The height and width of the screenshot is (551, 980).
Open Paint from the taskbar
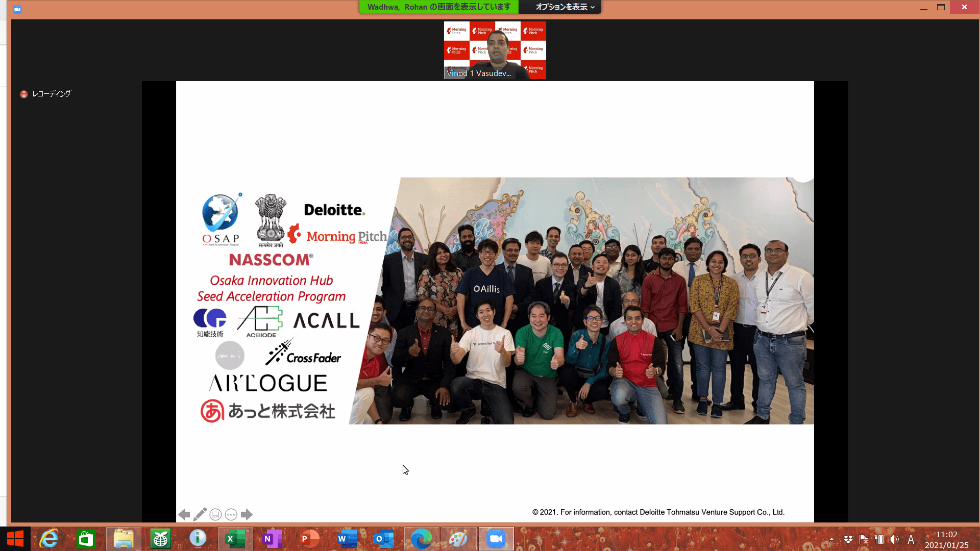pos(458,538)
